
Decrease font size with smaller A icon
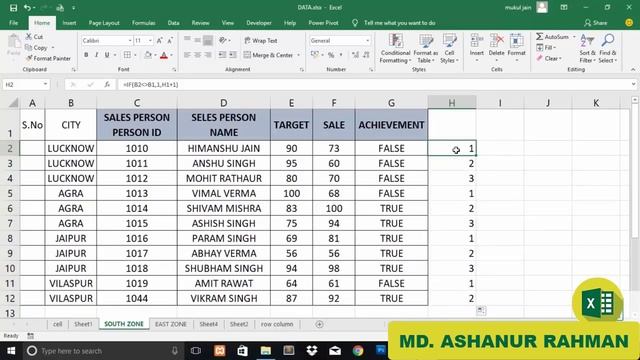[x=170, y=40]
